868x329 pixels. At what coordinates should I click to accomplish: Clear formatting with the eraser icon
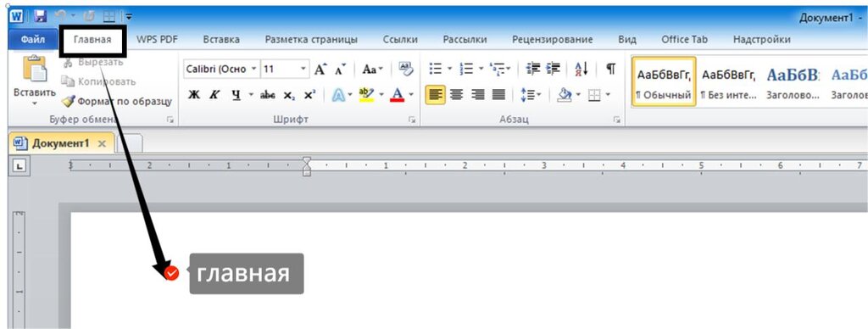406,69
